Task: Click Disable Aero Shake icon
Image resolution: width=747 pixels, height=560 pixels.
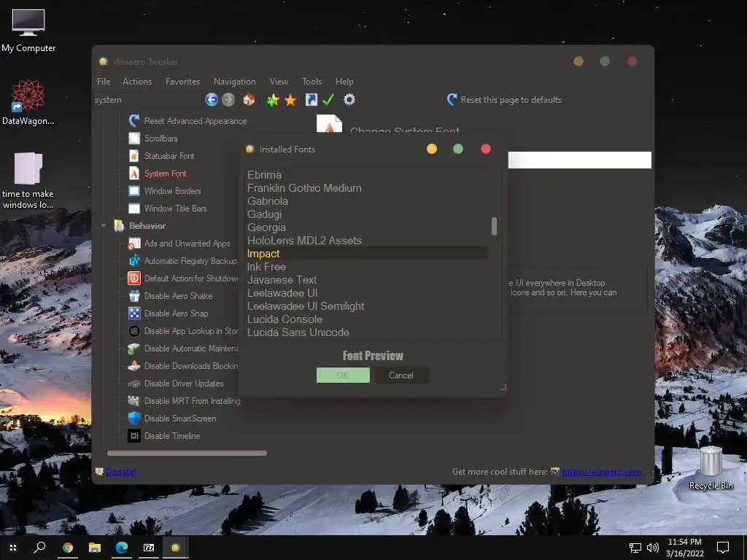Action: point(134,296)
